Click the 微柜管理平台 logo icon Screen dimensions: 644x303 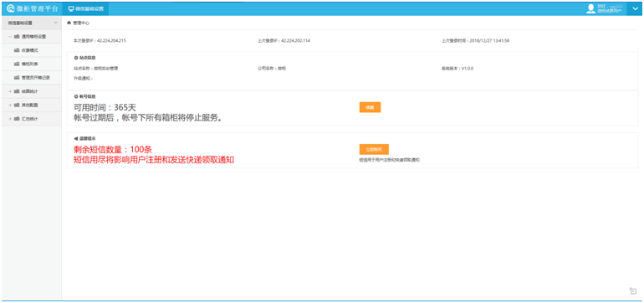(x=11, y=8)
